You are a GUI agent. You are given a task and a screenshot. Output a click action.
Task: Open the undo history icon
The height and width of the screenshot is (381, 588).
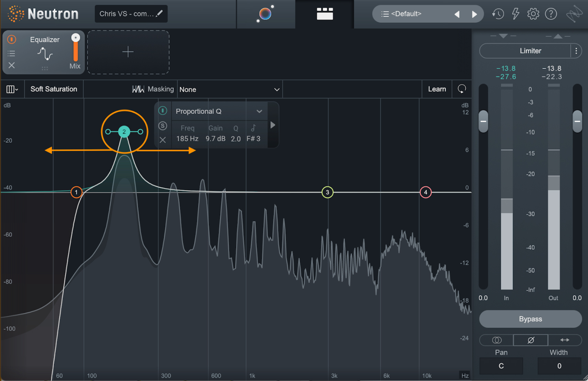[x=498, y=14]
